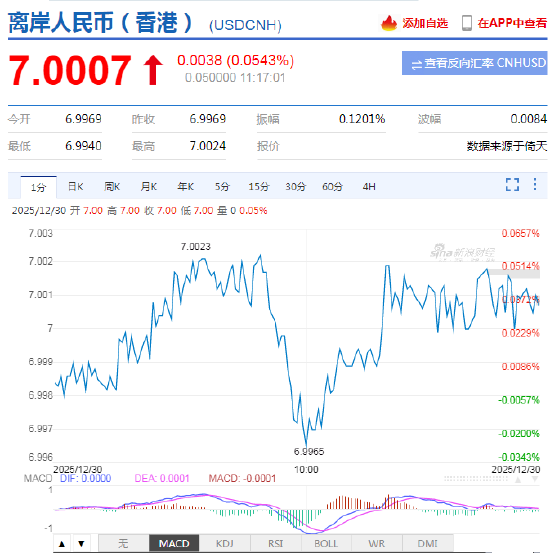Open the three-dots chart options menu
The height and width of the screenshot is (553, 550).
[534, 184]
